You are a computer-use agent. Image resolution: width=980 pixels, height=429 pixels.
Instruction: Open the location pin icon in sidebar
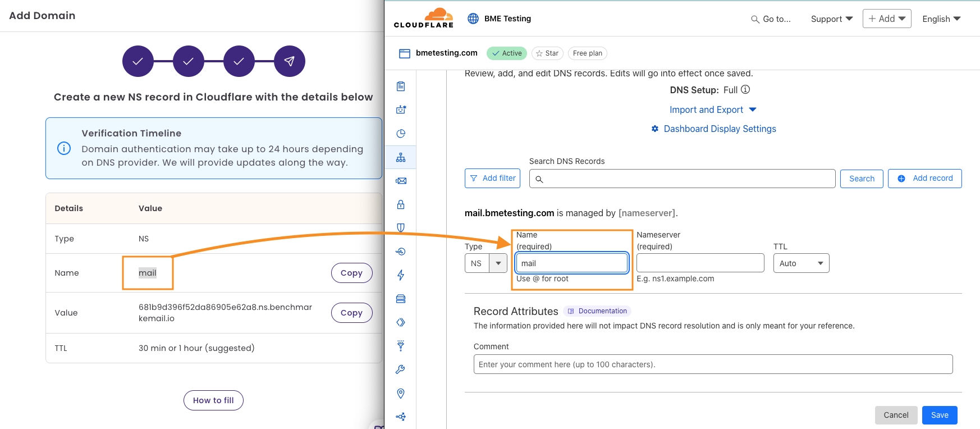click(x=401, y=393)
